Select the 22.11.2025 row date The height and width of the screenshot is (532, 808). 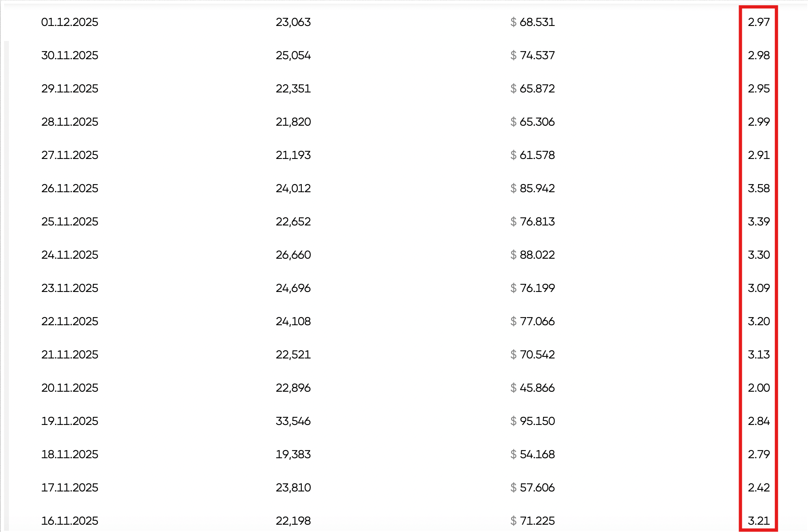pos(70,321)
